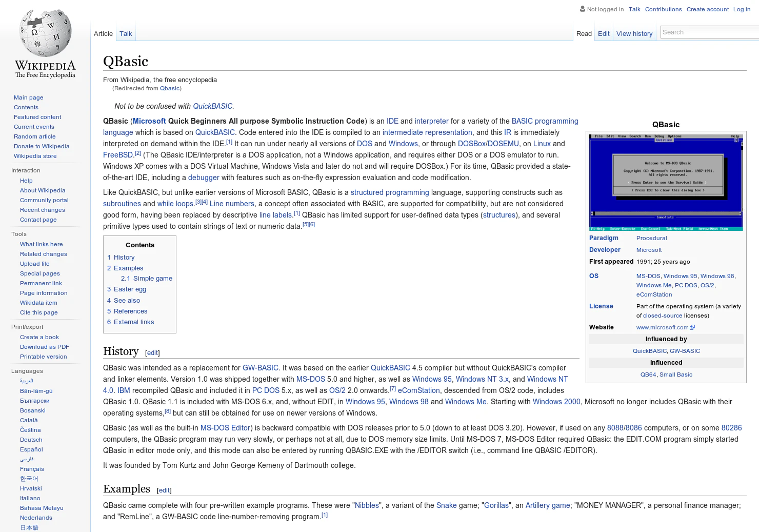View Recent changes
Viewport: 759px width, 532px height.
coord(42,210)
